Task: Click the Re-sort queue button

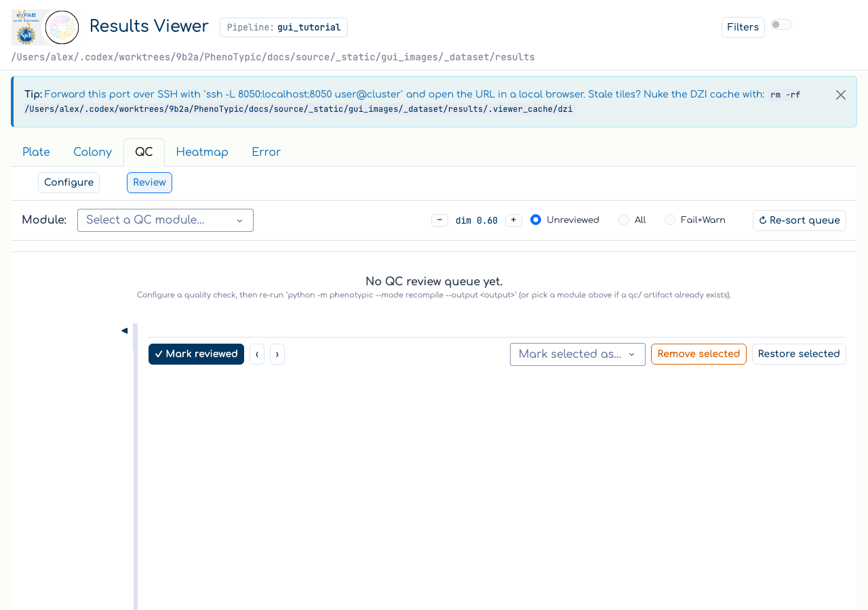Action: click(x=800, y=220)
